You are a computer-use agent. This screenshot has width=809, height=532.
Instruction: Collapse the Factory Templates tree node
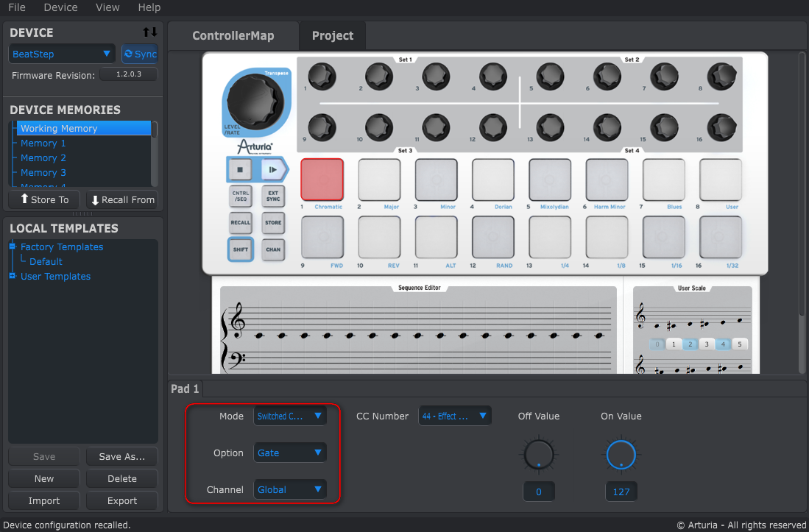click(13, 247)
